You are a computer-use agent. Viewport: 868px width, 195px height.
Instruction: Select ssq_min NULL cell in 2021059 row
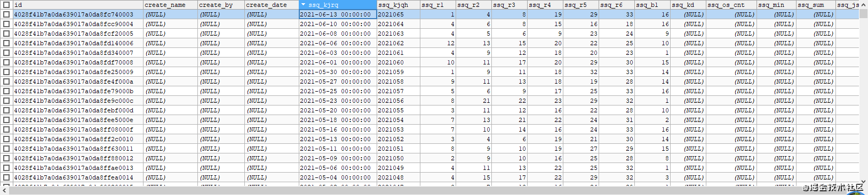tap(776, 72)
